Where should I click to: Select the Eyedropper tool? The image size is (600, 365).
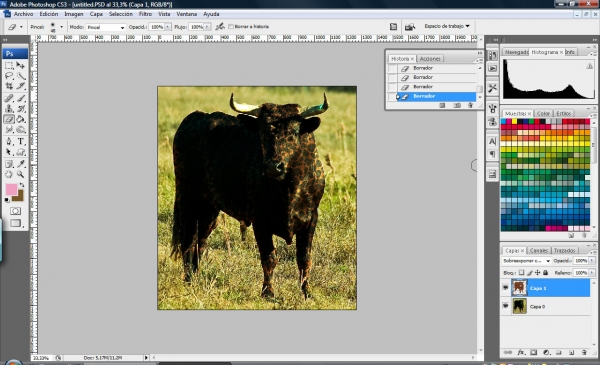pos(21,164)
